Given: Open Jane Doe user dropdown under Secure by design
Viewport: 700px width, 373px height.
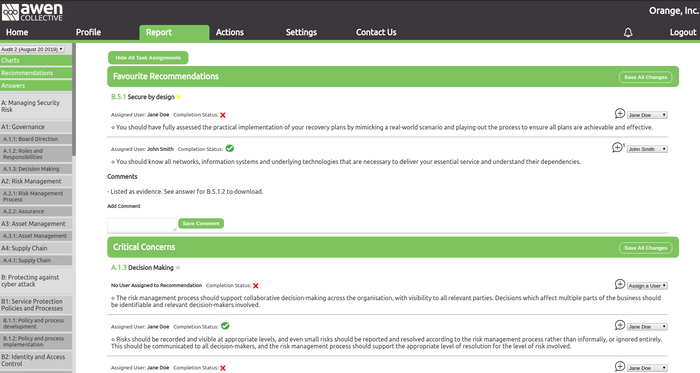Looking at the screenshot, I should click(x=647, y=115).
